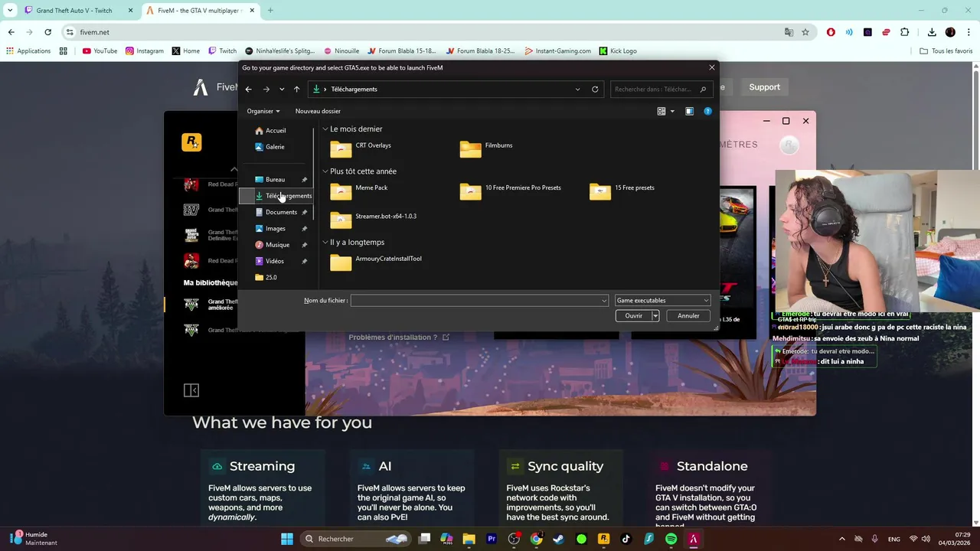Open Spotify from the taskbar
Screen dimensions: 980x551
click(x=671, y=539)
